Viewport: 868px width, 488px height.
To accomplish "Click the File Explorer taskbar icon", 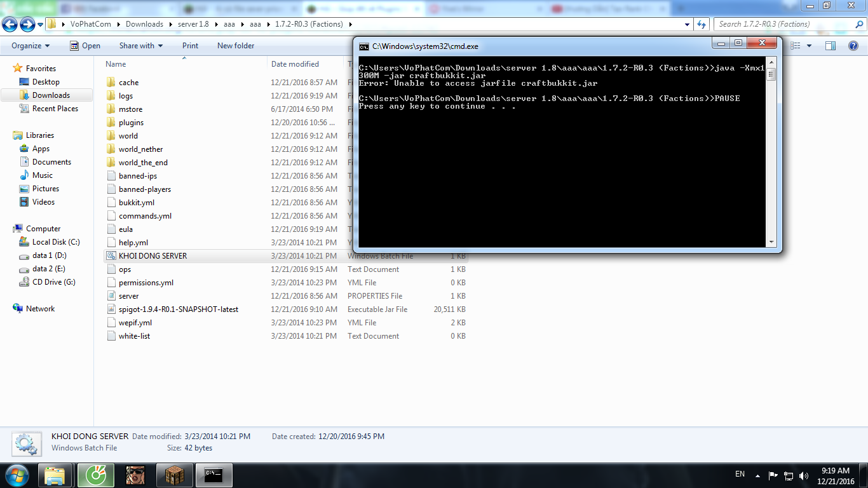I will (x=55, y=475).
